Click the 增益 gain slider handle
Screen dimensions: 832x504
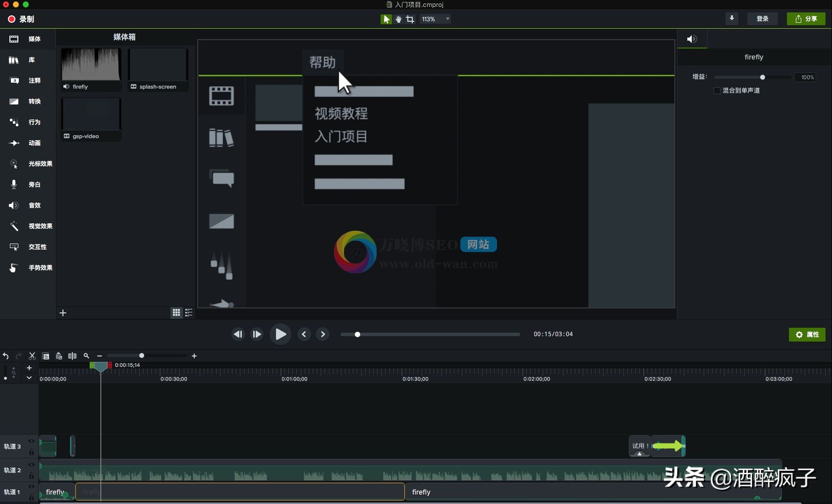pos(763,77)
